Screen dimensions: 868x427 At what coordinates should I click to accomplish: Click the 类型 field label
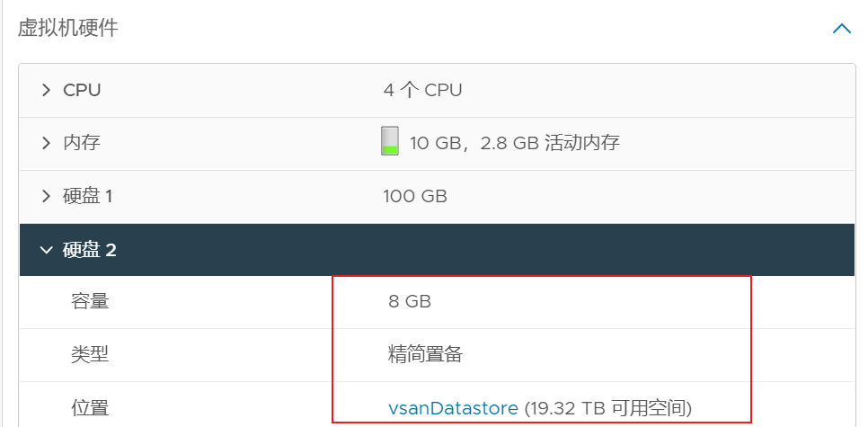(x=90, y=355)
